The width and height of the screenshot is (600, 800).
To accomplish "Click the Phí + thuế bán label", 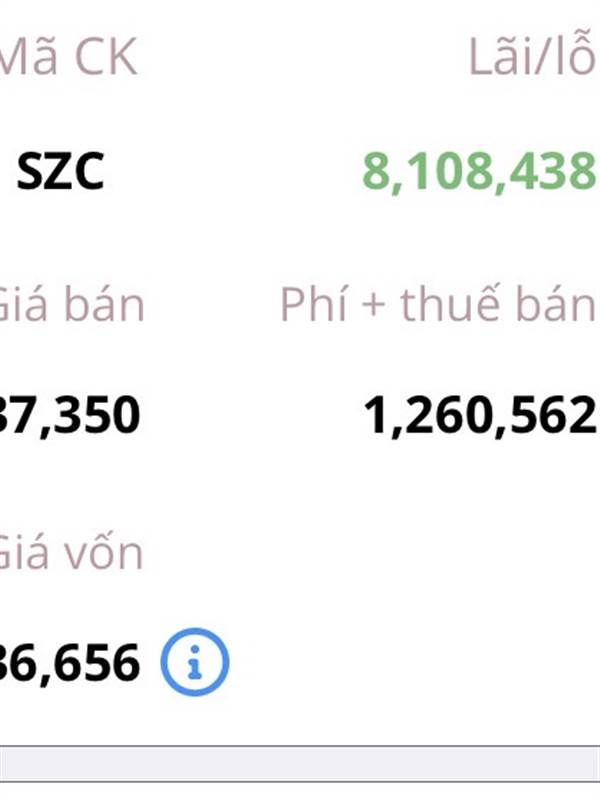I will (x=438, y=306).
